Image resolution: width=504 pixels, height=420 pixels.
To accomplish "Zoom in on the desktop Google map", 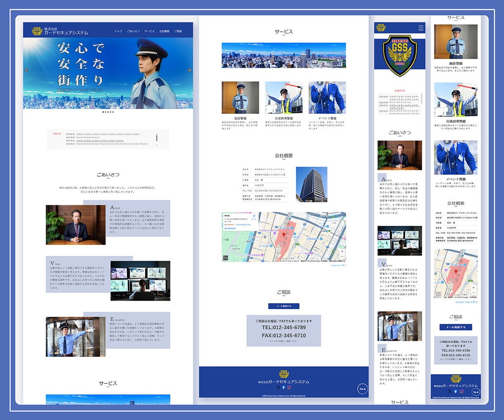I will pos(342,251).
